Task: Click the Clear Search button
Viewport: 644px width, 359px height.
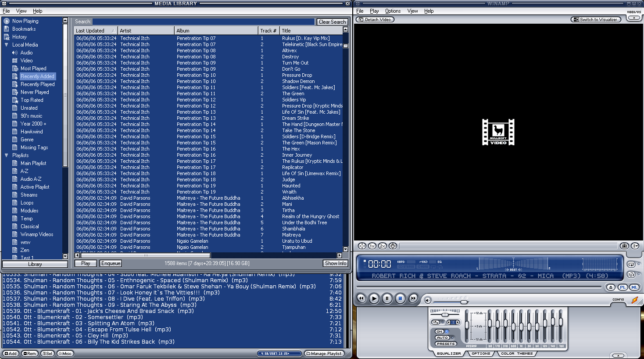Action: (332, 22)
